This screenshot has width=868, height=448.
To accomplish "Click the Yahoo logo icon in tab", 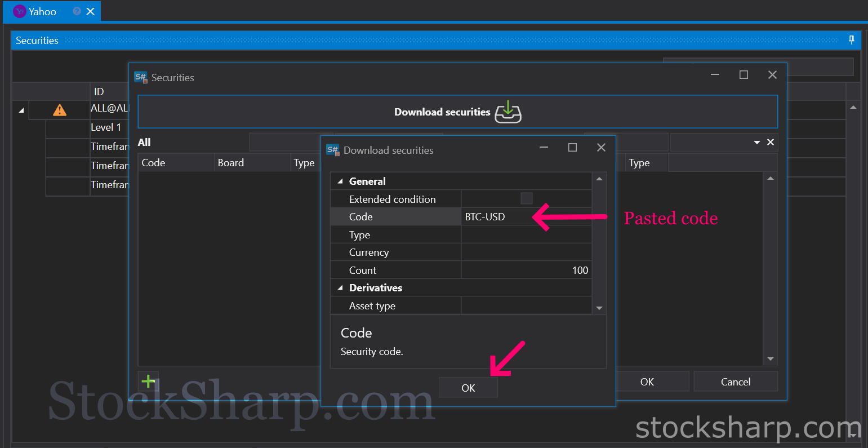I will [x=20, y=11].
